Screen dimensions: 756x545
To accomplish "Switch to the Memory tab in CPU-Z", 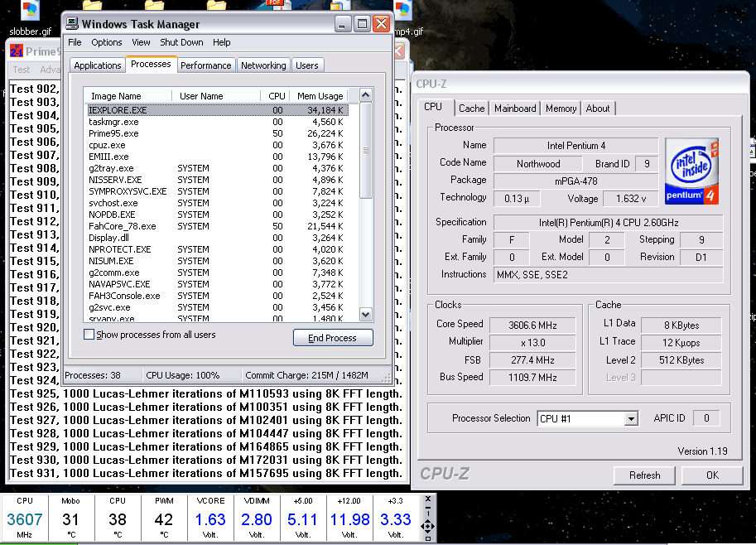I will 561,109.
